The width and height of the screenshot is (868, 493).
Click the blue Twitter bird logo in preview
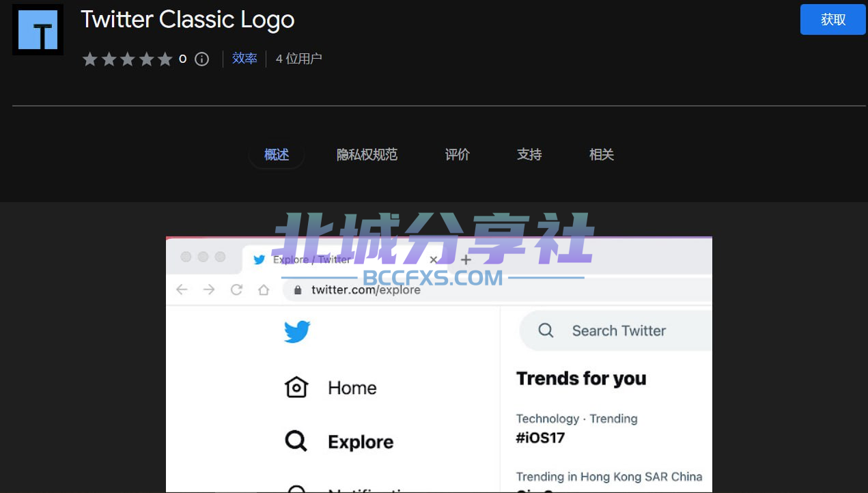[x=298, y=333]
